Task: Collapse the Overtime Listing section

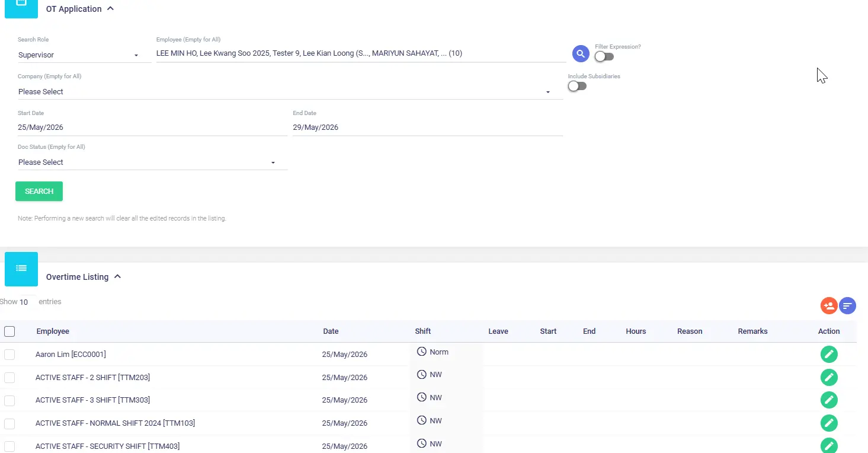Action: (117, 277)
